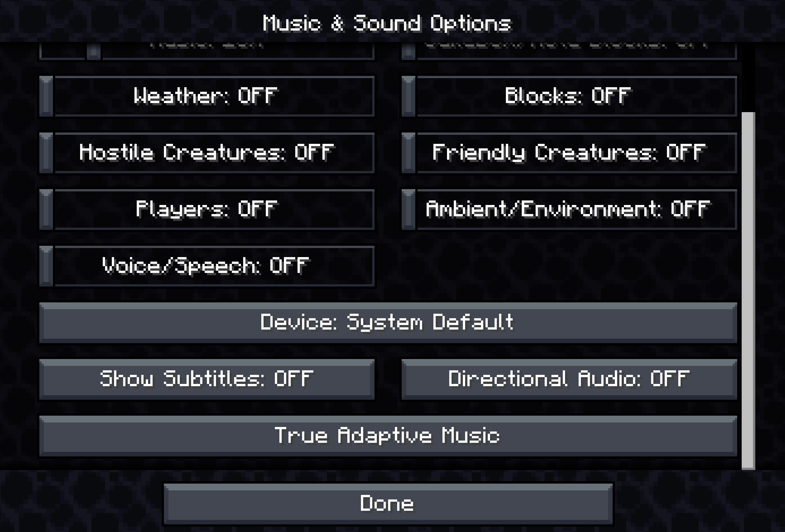The width and height of the screenshot is (785, 532).
Task: Click the Players volume slider
Action: [x=207, y=210]
